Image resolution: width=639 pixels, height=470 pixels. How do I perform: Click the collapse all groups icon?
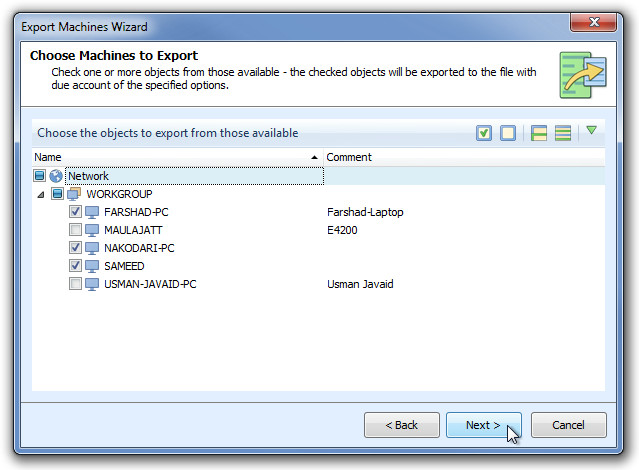click(x=563, y=133)
